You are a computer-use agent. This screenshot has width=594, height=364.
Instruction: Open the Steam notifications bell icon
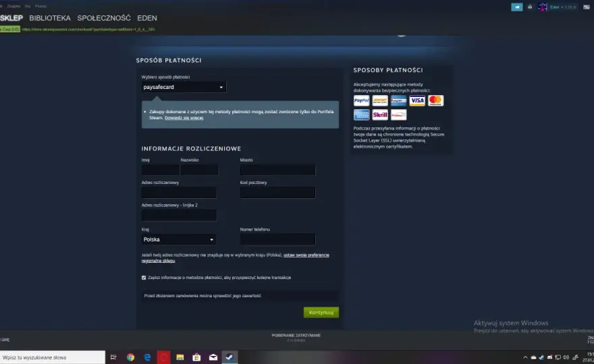point(530,7)
